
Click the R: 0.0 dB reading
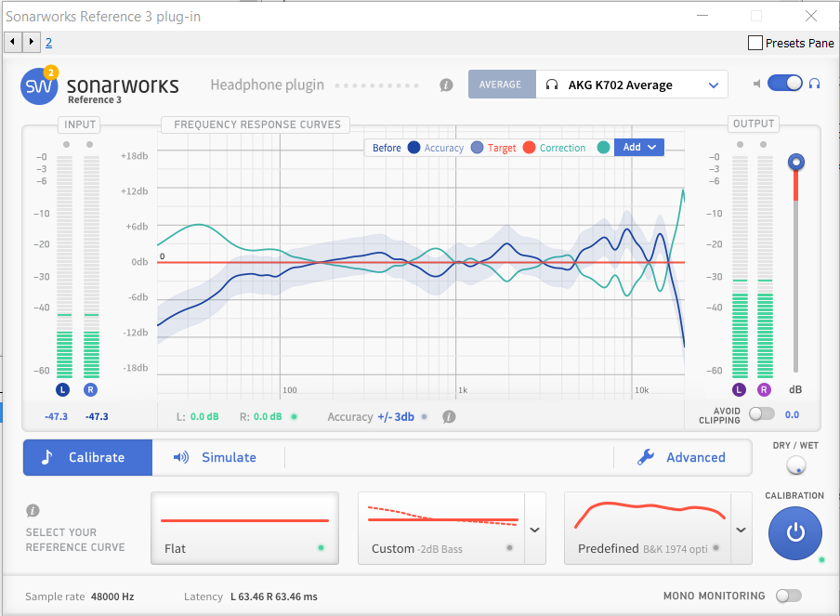[260, 417]
